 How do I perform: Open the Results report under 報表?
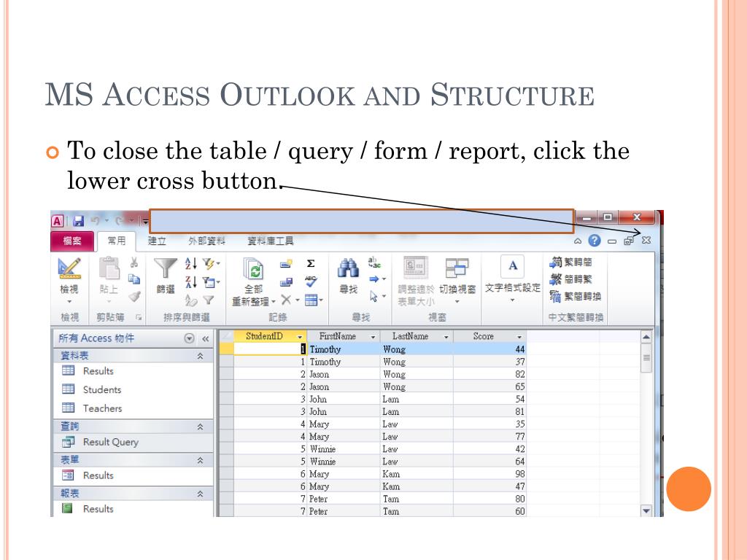[133, 508]
